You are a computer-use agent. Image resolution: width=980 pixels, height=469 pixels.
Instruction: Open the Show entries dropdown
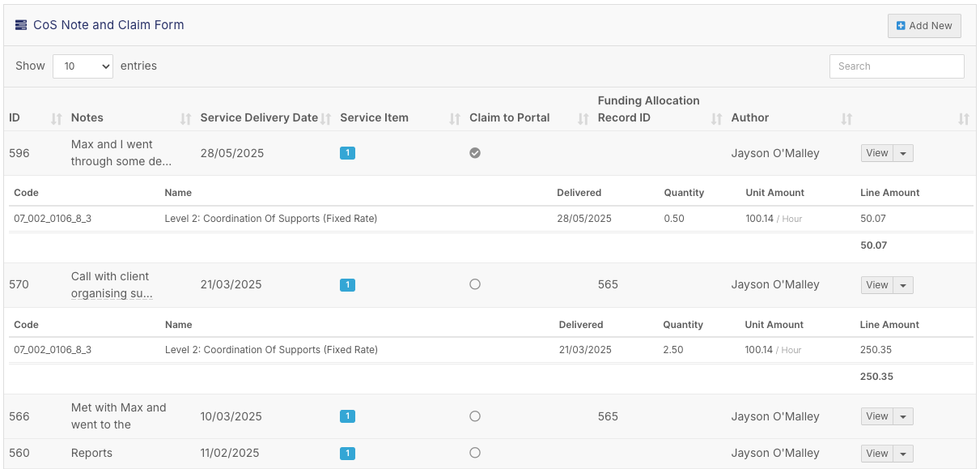click(83, 66)
